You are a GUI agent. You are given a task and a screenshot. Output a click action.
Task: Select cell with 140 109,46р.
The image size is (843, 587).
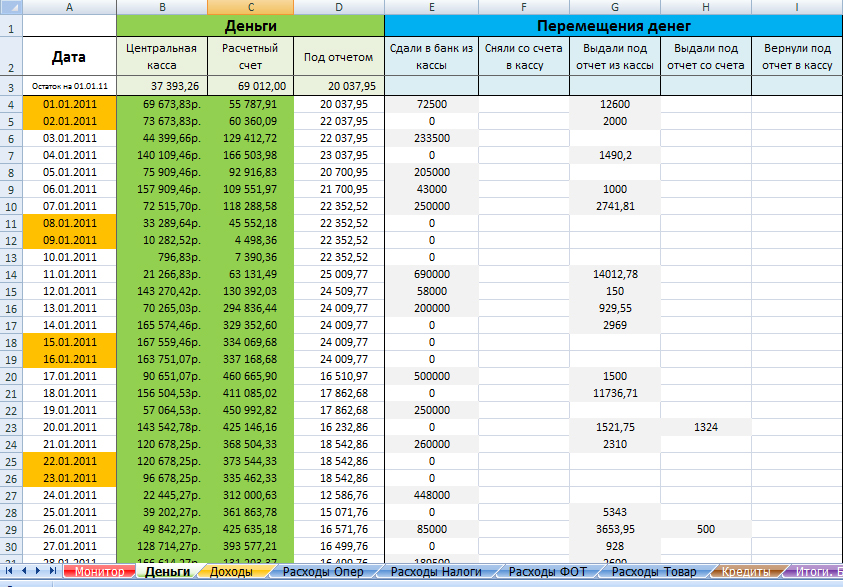click(162, 155)
